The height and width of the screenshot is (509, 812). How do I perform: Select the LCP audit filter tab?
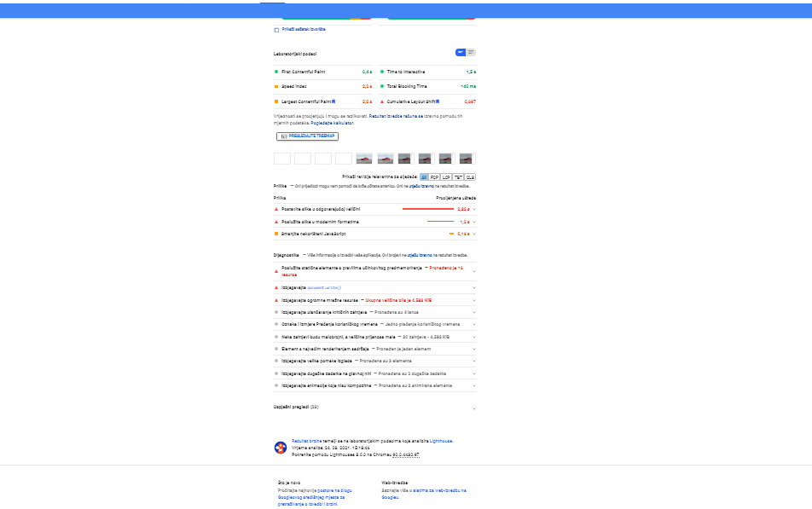(447, 176)
